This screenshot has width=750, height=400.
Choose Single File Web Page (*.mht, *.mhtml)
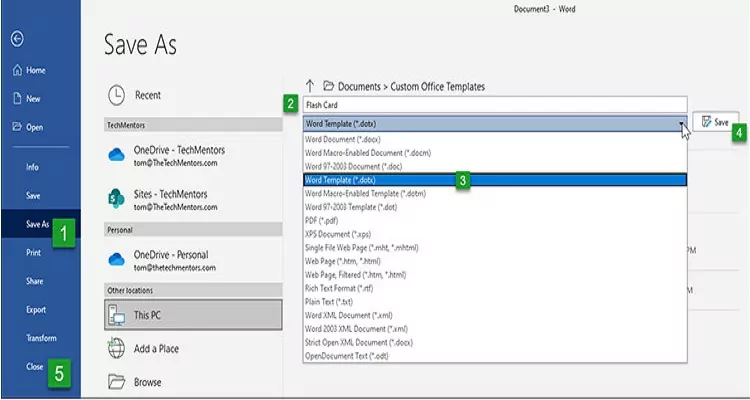495,248
